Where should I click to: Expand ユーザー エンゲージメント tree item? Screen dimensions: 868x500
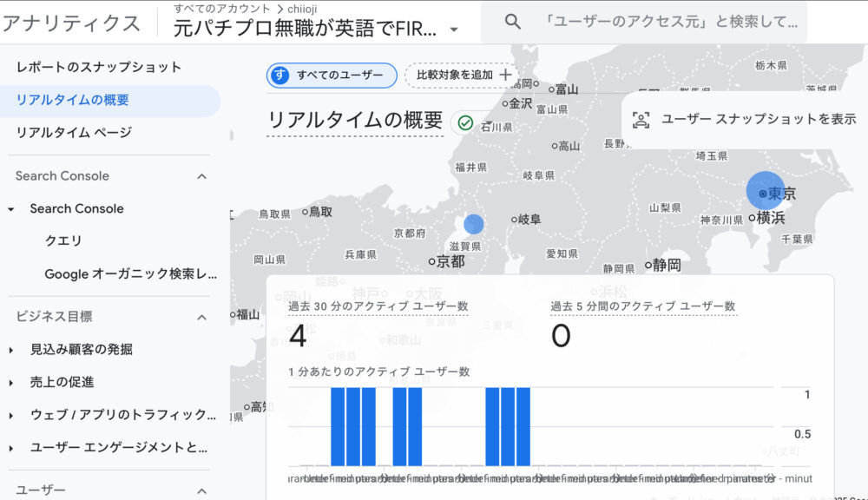(x=11, y=447)
